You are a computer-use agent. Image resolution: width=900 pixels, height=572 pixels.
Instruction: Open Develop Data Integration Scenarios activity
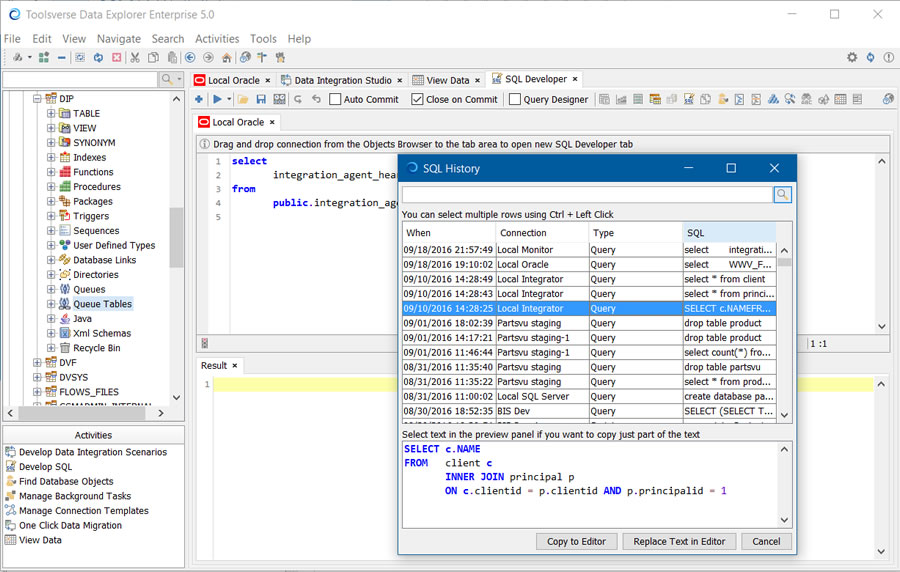tap(93, 452)
